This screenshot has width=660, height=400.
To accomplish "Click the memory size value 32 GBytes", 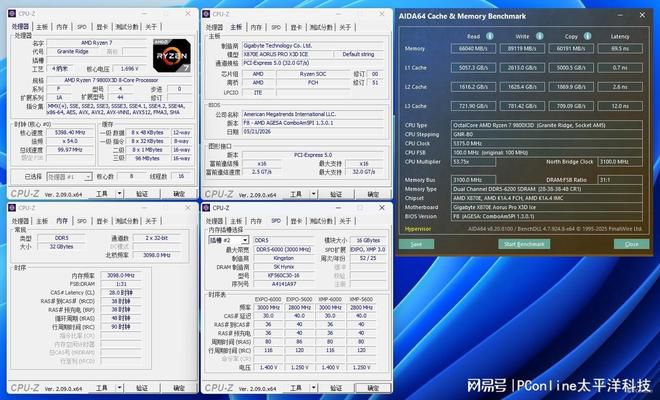I will pos(61,247).
